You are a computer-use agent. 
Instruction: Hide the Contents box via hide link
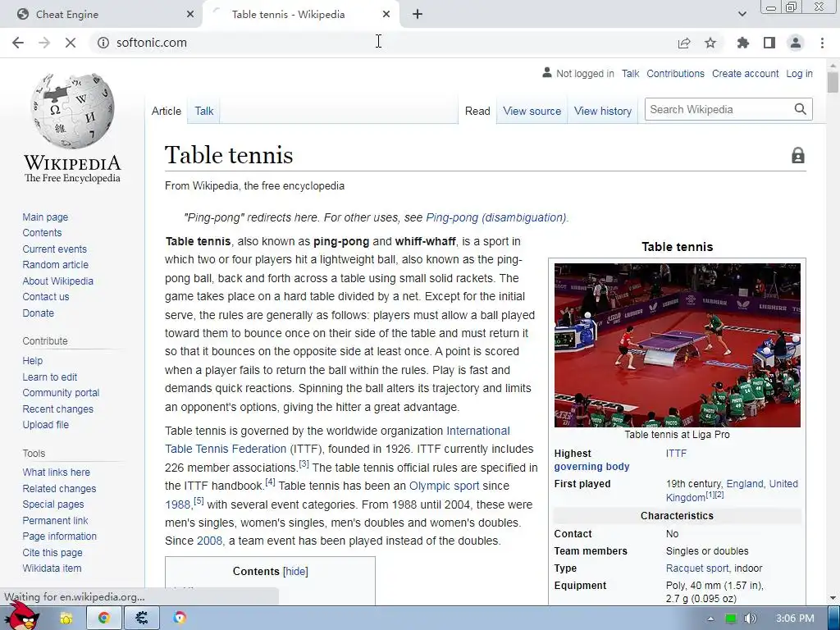295,571
